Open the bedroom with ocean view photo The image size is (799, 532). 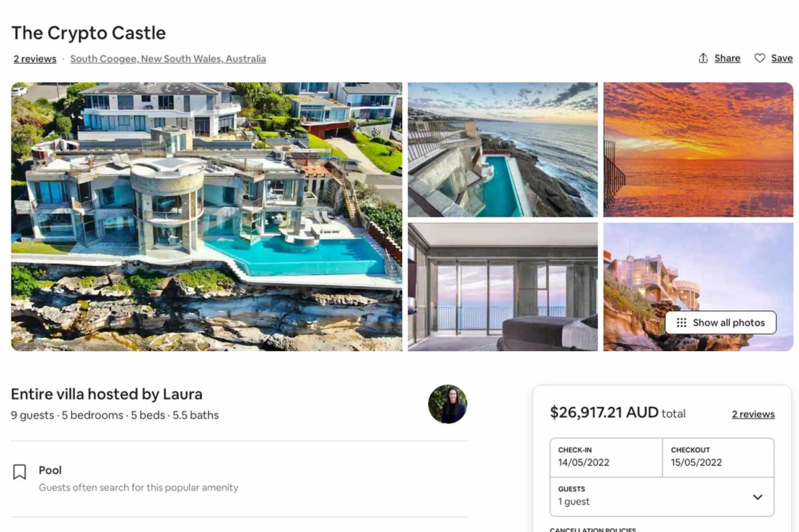pos(503,287)
